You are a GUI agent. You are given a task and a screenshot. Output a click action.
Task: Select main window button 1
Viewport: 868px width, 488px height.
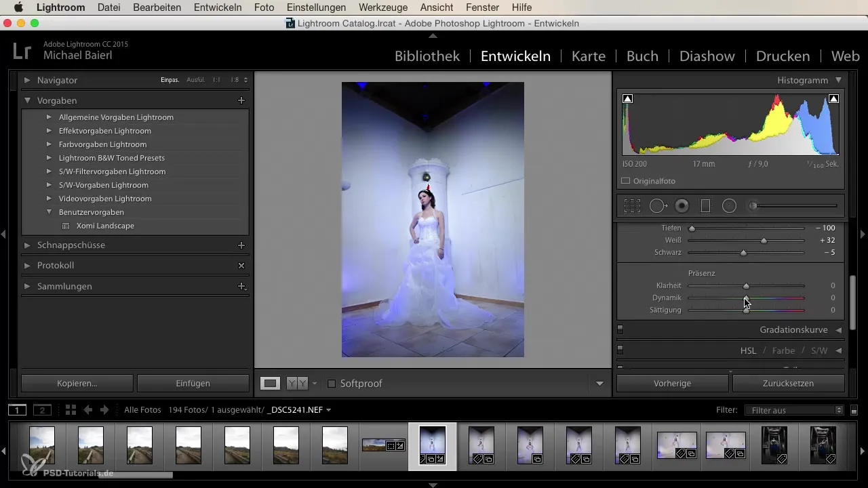pos(18,410)
